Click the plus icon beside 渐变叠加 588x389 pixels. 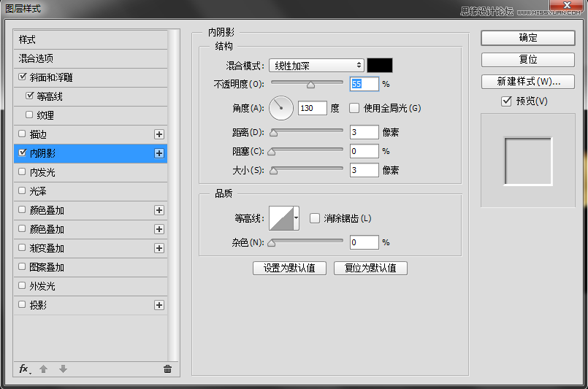click(159, 248)
